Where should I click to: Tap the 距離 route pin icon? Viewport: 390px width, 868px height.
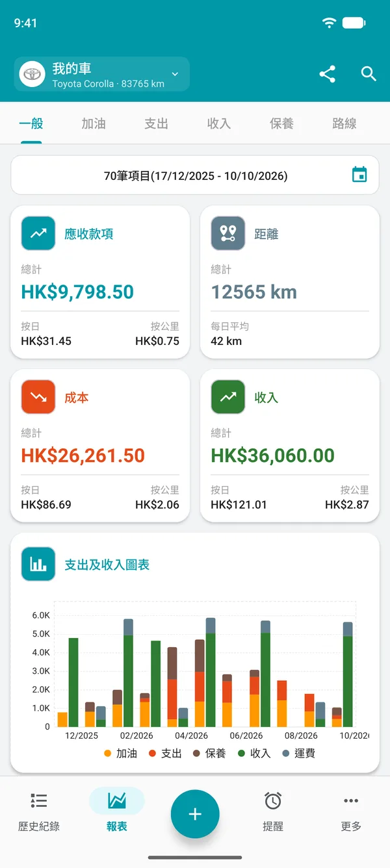click(228, 233)
